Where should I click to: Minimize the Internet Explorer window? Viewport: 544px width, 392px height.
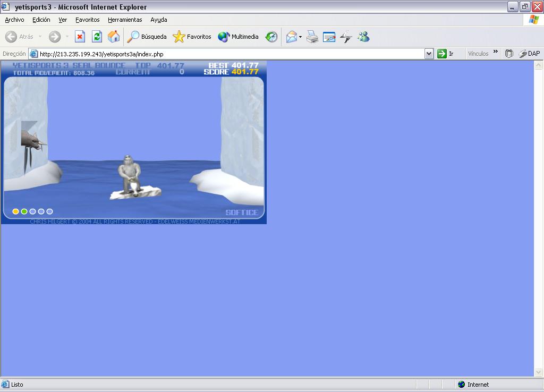coord(513,6)
